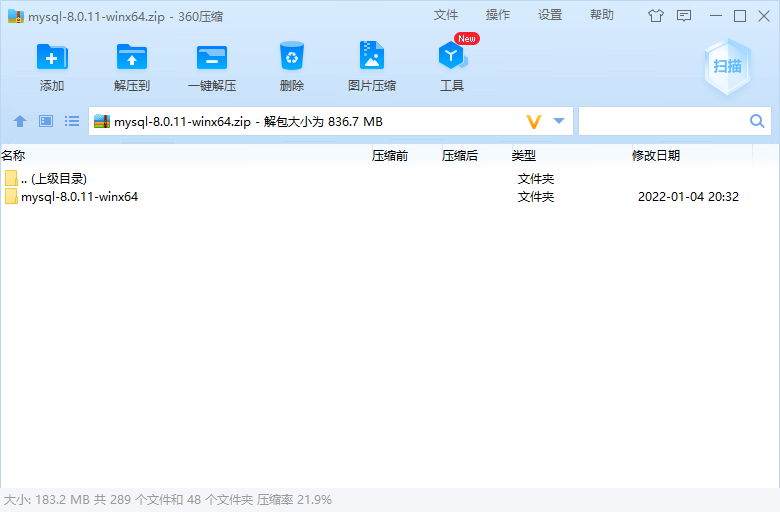
Task: Click the date 2022-01-04 20:32 cell
Action: point(688,197)
